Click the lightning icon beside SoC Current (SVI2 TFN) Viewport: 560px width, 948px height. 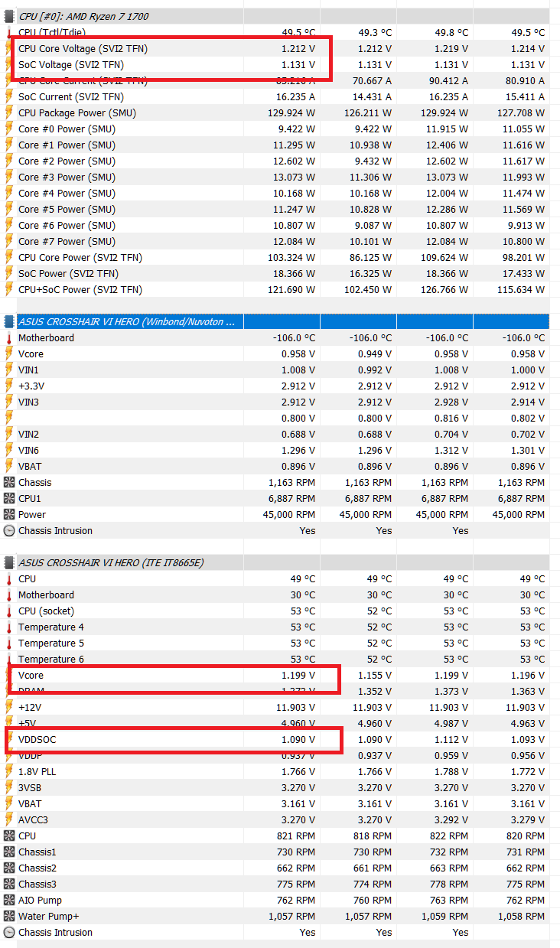(9, 96)
